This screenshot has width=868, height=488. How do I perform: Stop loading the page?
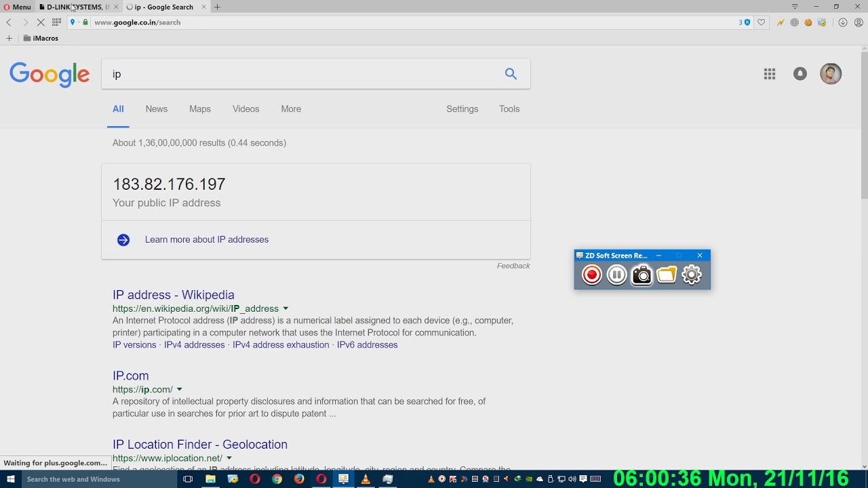41,22
